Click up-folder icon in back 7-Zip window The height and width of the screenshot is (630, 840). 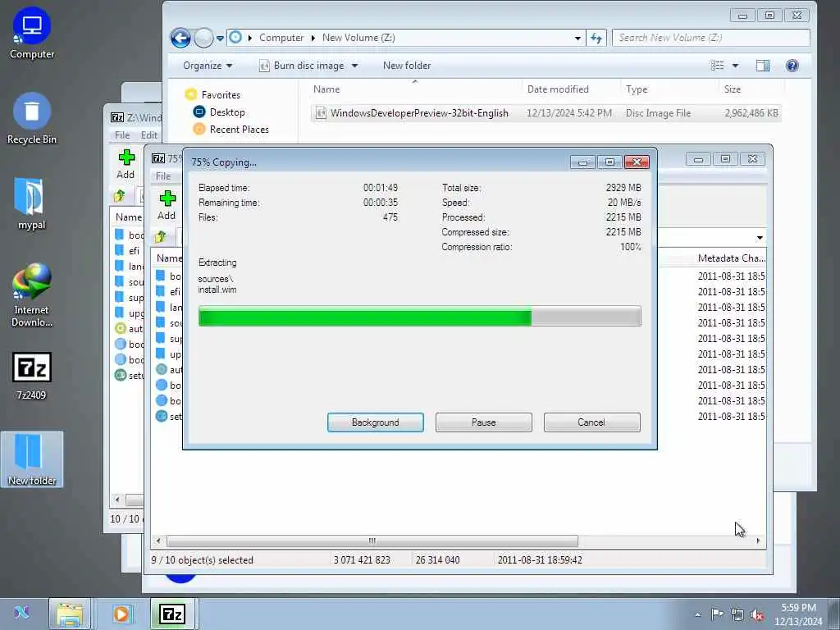point(120,196)
